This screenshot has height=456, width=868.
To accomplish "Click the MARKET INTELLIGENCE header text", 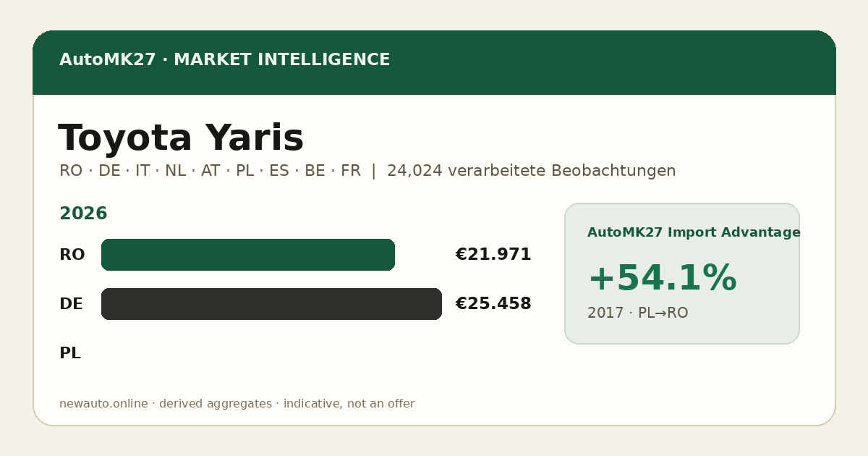I will coord(282,60).
